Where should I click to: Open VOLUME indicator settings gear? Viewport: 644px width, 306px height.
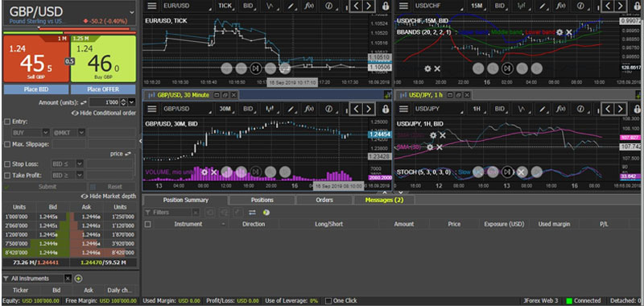(x=204, y=172)
